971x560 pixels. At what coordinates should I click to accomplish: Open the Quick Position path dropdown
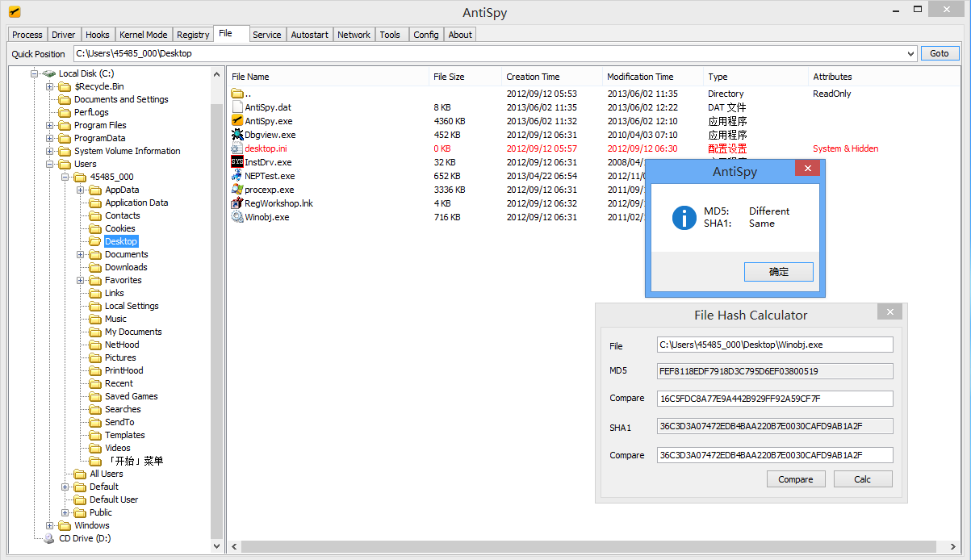point(911,53)
